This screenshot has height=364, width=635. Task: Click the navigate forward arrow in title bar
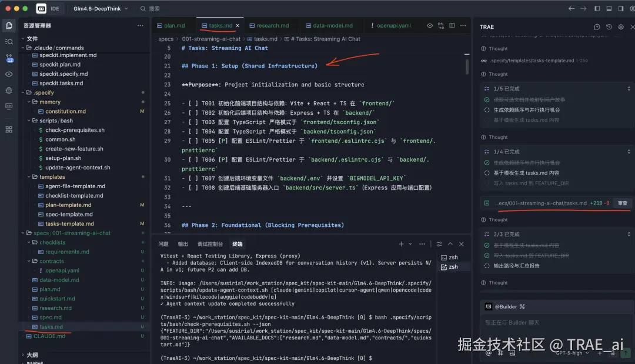(584, 8)
